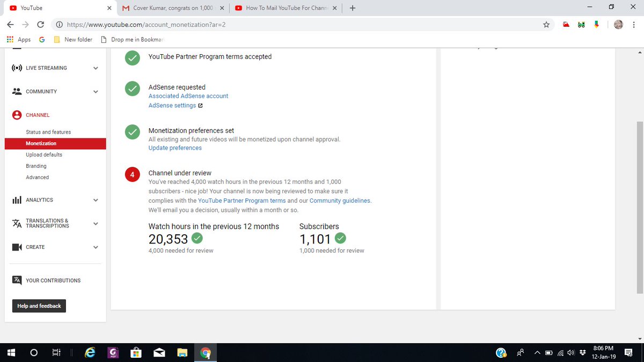The image size is (644, 362).
Task: Open the Apps bookmarks shortcut
Action: (19, 40)
